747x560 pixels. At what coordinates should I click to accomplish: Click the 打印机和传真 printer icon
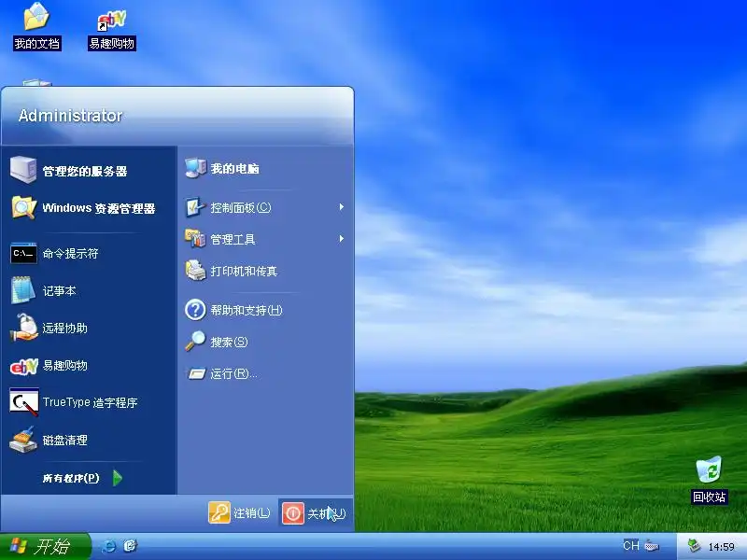coord(195,271)
